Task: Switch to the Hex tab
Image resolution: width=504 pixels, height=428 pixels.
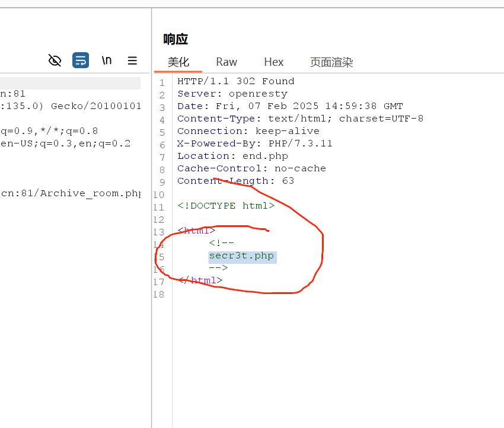Action: 273,62
